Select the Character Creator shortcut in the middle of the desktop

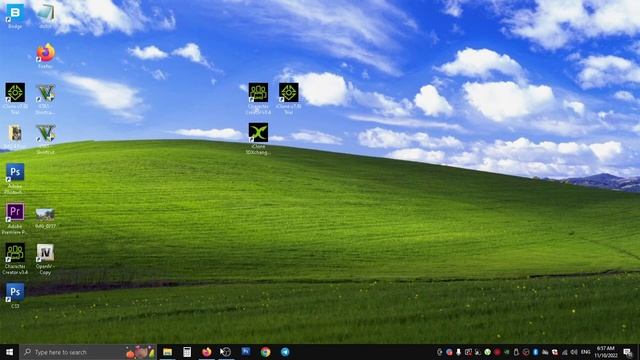[258, 98]
